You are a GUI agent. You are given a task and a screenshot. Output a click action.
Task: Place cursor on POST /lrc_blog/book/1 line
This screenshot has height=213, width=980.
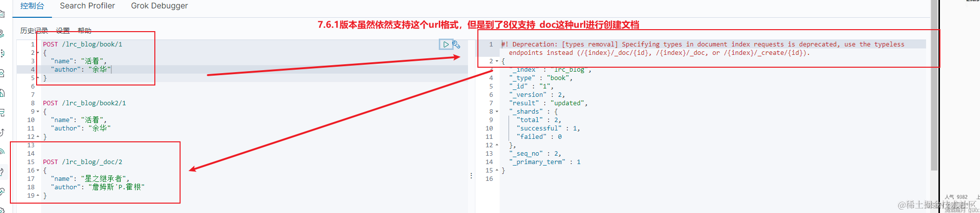tap(83, 44)
